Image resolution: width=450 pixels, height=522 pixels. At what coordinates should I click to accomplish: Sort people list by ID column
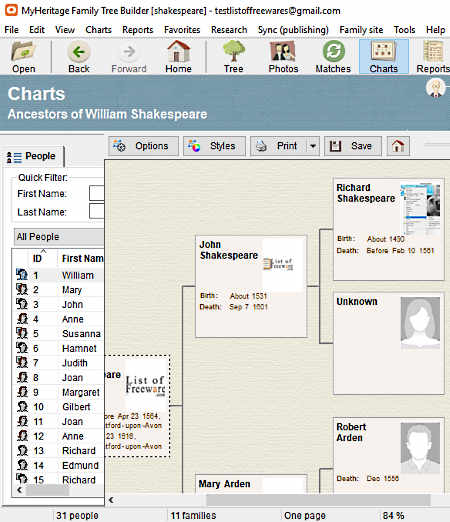[x=37, y=258]
